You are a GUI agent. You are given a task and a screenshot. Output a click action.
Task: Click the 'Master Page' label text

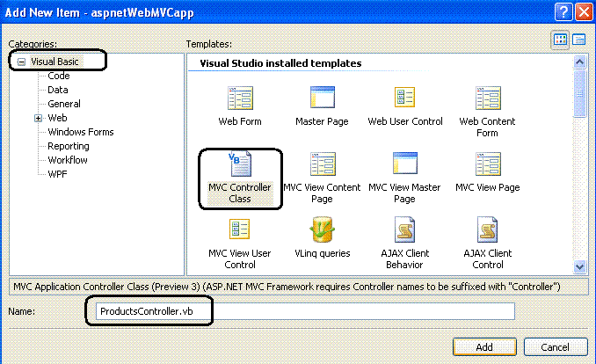pyautogui.click(x=322, y=121)
